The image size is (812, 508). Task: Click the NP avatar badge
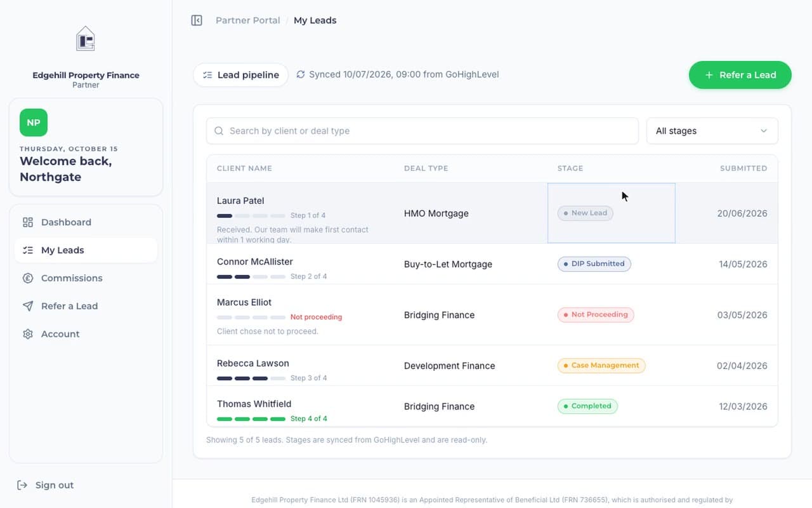tap(34, 123)
